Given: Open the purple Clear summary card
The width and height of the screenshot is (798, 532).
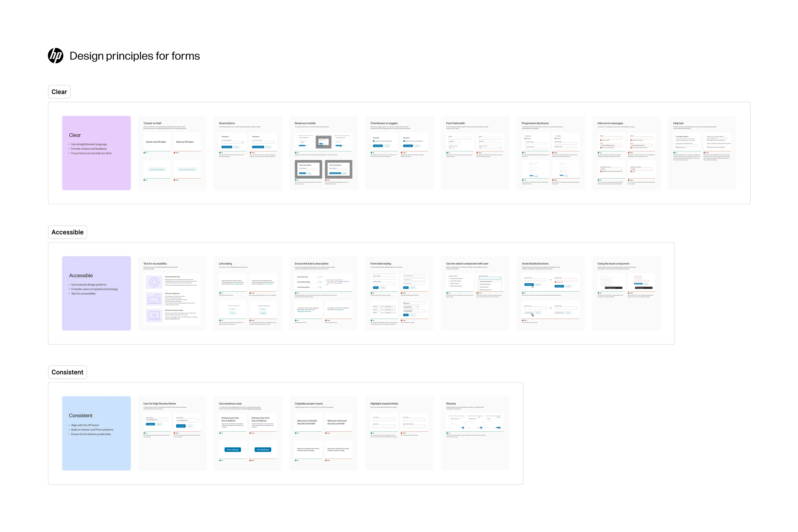Looking at the screenshot, I should click(96, 153).
